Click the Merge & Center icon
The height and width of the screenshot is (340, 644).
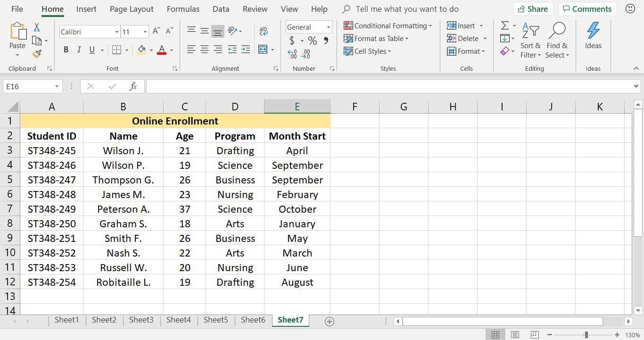pyautogui.click(x=263, y=50)
